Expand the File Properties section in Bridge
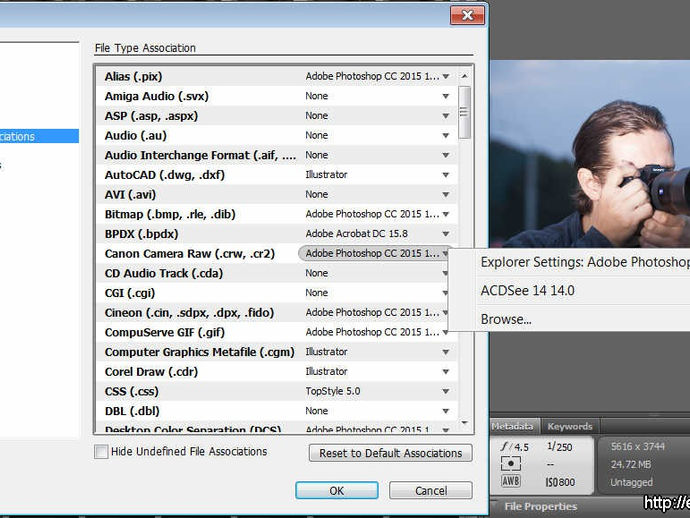Screen dimensions: 690x518 540,507
